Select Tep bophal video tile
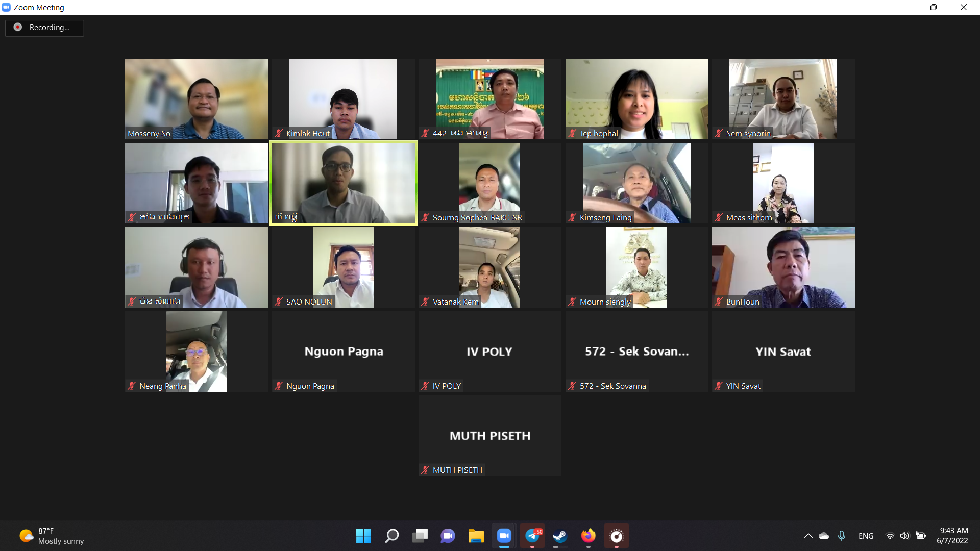Image resolution: width=980 pixels, height=551 pixels. tap(636, 99)
